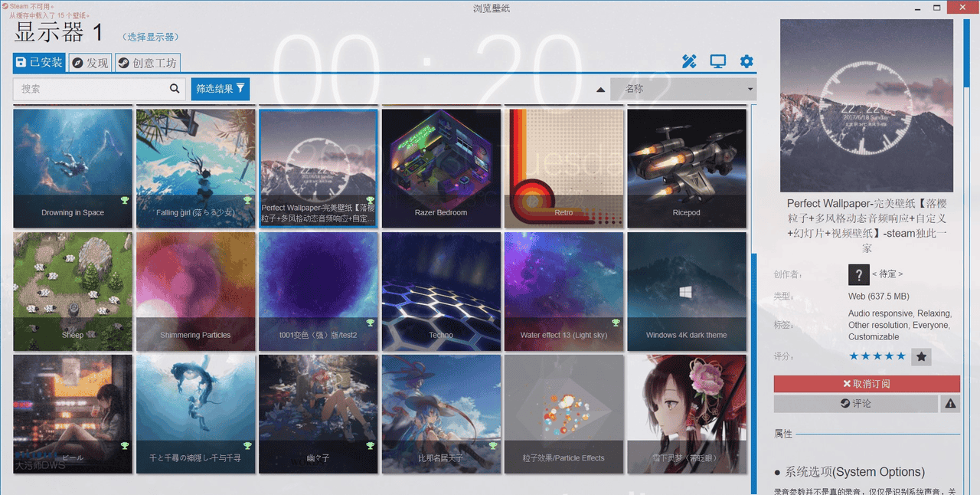Screen dimensions: 980x495
Task: Click the monitor display icon
Action: click(717, 62)
